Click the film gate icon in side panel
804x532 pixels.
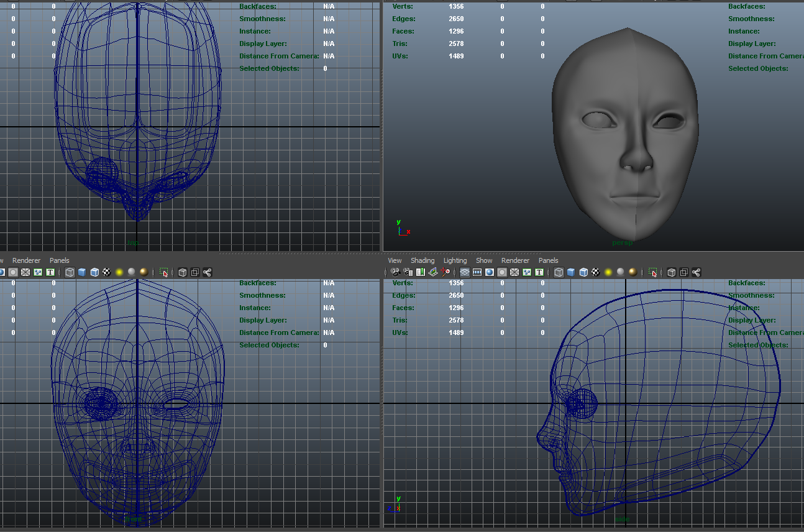click(x=477, y=272)
